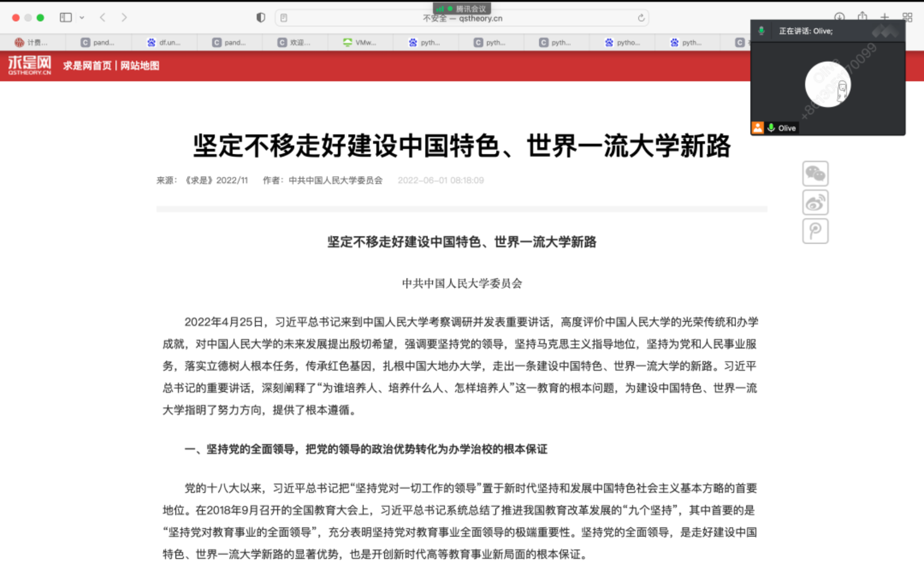The image size is (924, 580).
Task: Click the 求是网 QSTHEORY.CN logo
Action: pos(30,65)
